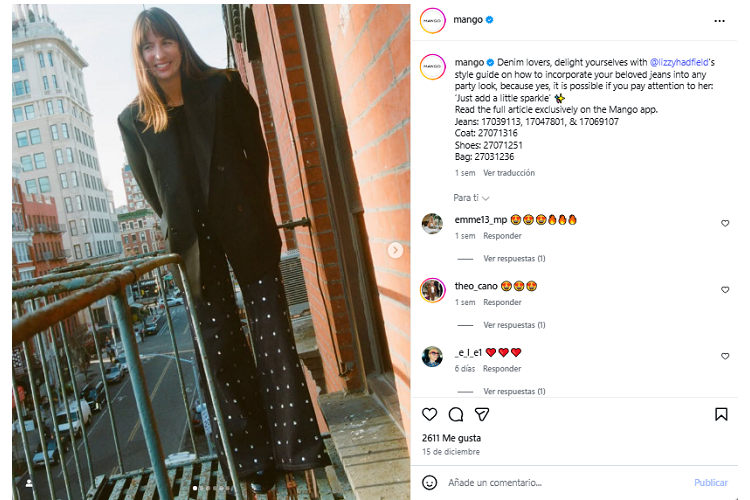Viewport: 750px width, 500px height.
Task: Open the three-dot more options menu
Action: tap(719, 20)
